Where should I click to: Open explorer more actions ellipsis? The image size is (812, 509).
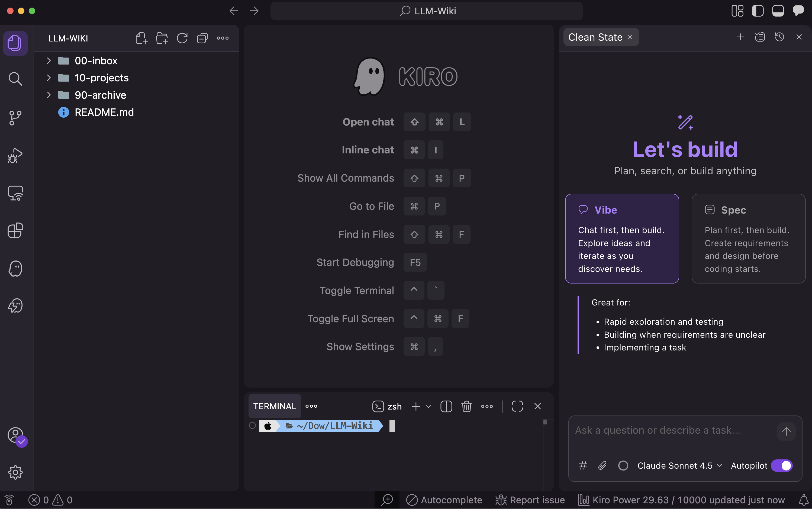tap(223, 38)
